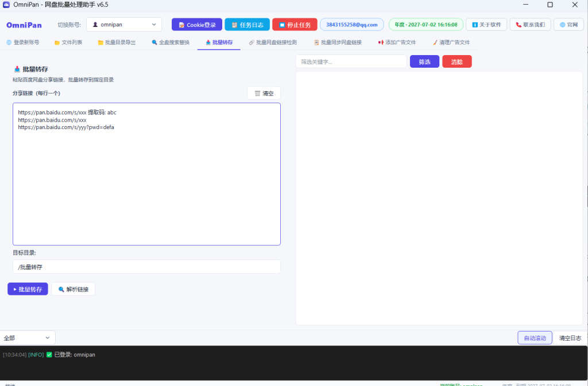This screenshot has height=386, width=588.
Task: Click the red 清除 button
Action: [x=457, y=62]
